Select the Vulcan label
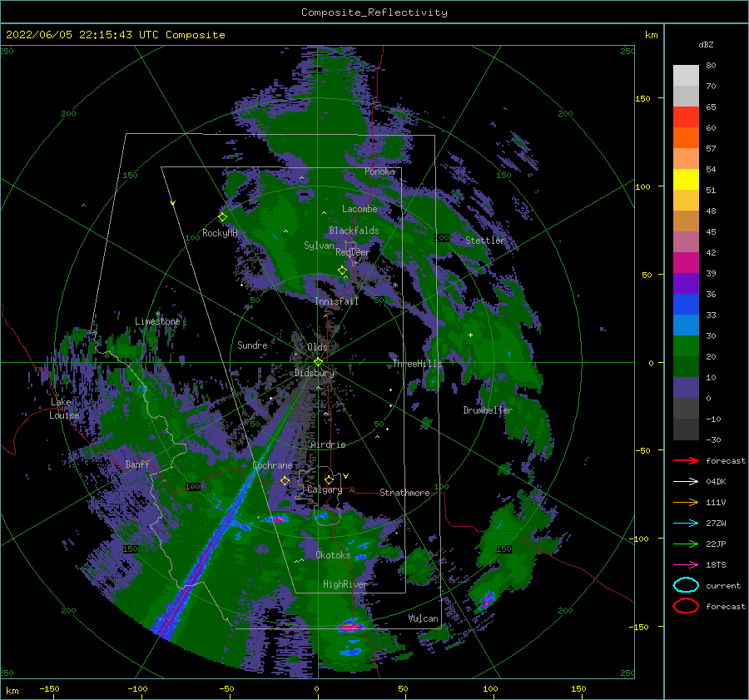749x700 pixels. 424,618
